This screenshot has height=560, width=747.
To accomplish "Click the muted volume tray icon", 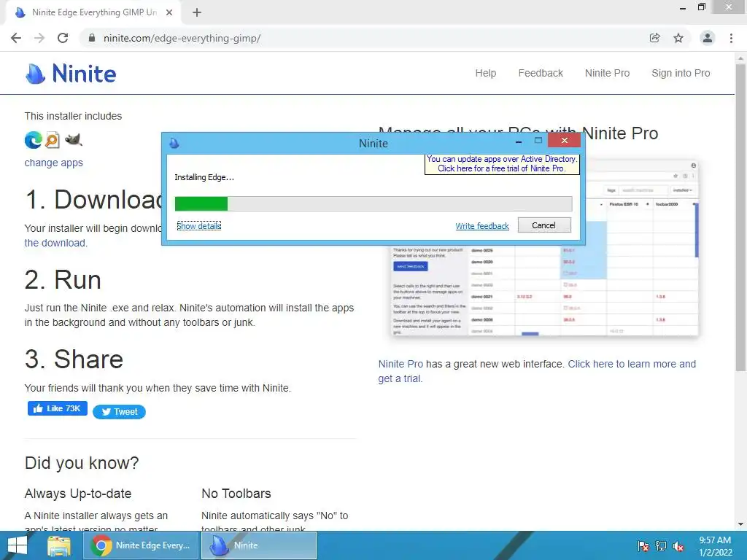I will coord(678,546).
